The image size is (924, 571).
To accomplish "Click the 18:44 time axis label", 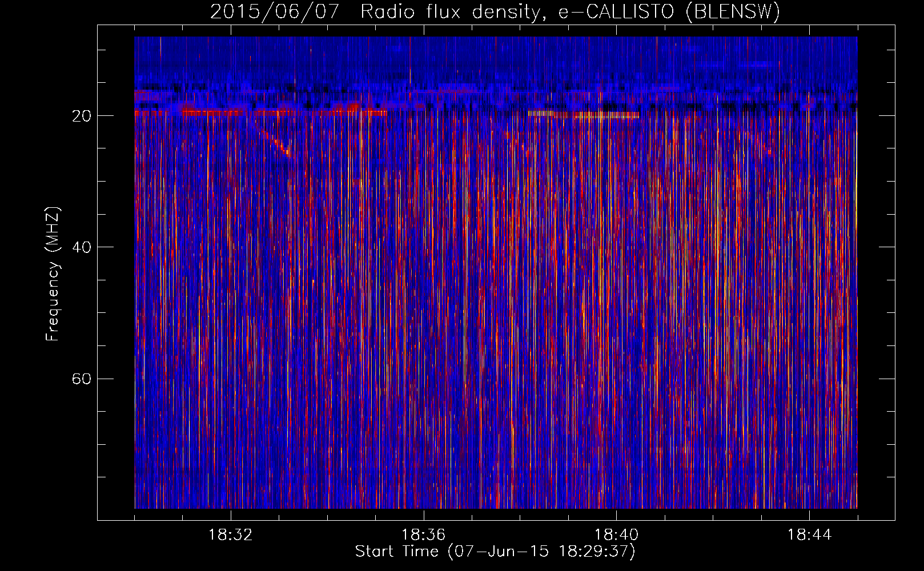I will (x=809, y=535).
